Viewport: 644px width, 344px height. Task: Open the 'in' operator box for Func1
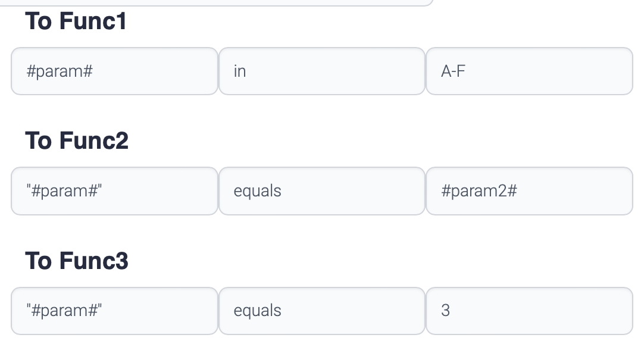point(321,71)
